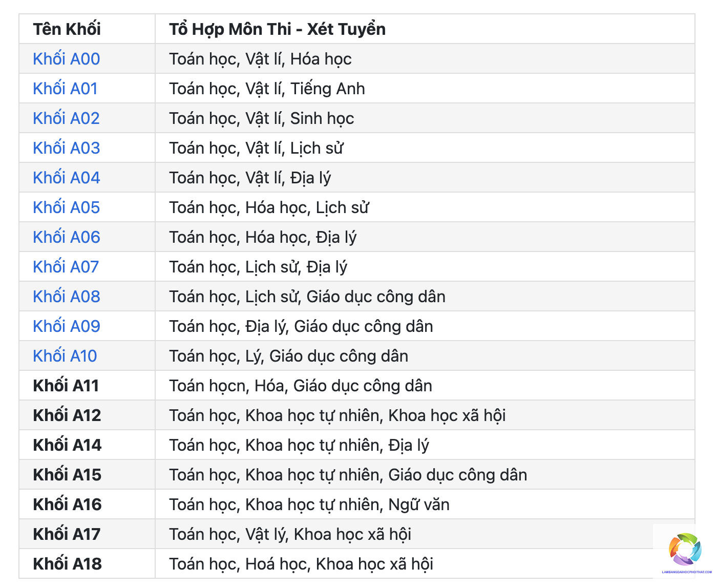Open the Khối A01 link
The height and width of the screenshot is (588, 717).
tap(65, 89)
